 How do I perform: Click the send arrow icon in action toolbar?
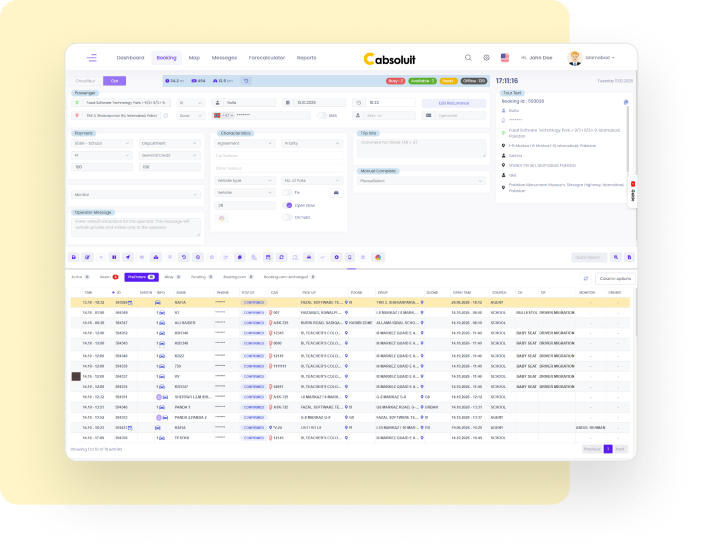128,257
